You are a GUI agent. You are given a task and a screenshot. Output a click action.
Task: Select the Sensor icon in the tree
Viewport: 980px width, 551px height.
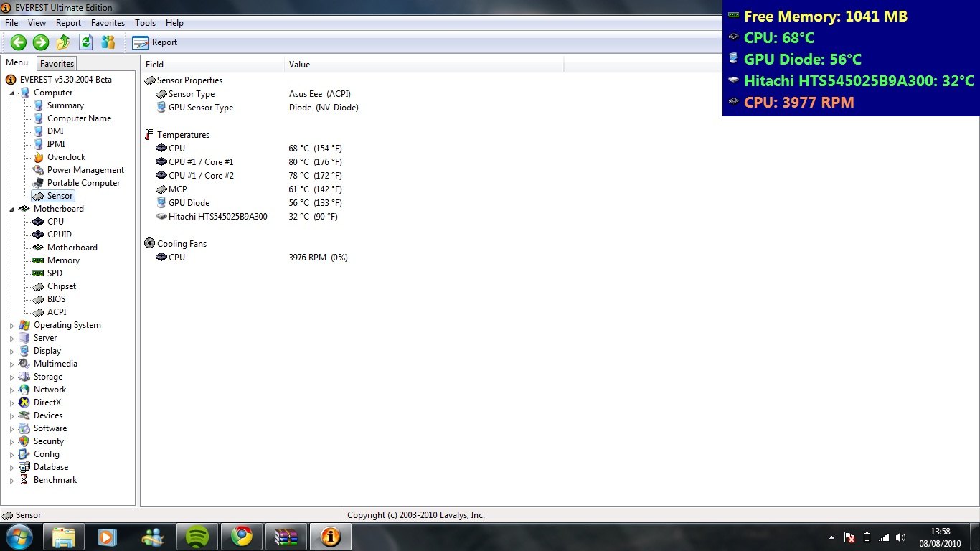click(x=38, y=196)
